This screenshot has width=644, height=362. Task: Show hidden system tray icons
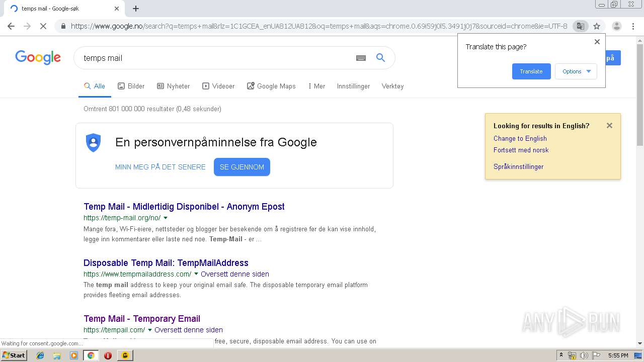point(561,355)
